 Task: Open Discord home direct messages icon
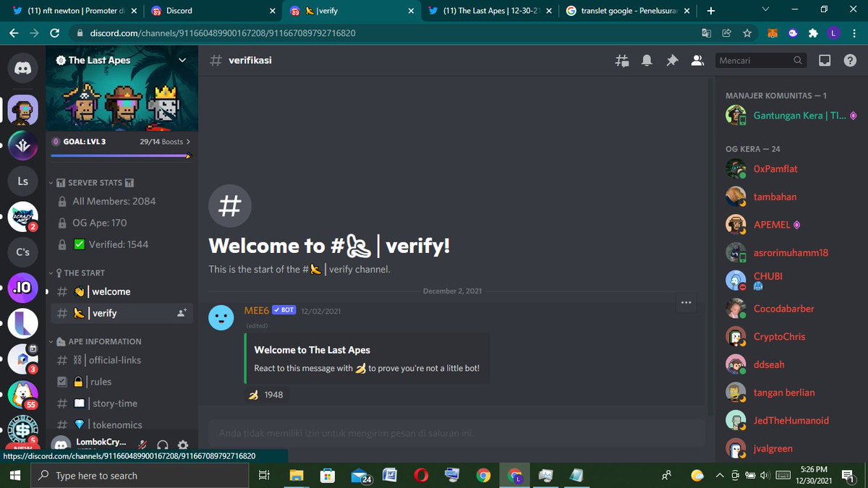pos(23,69)
